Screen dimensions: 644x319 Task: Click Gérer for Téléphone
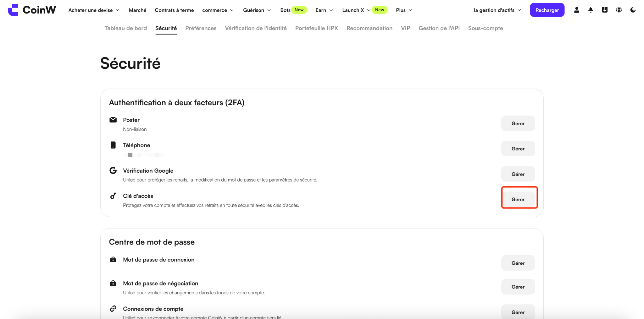tap(518, 149)
